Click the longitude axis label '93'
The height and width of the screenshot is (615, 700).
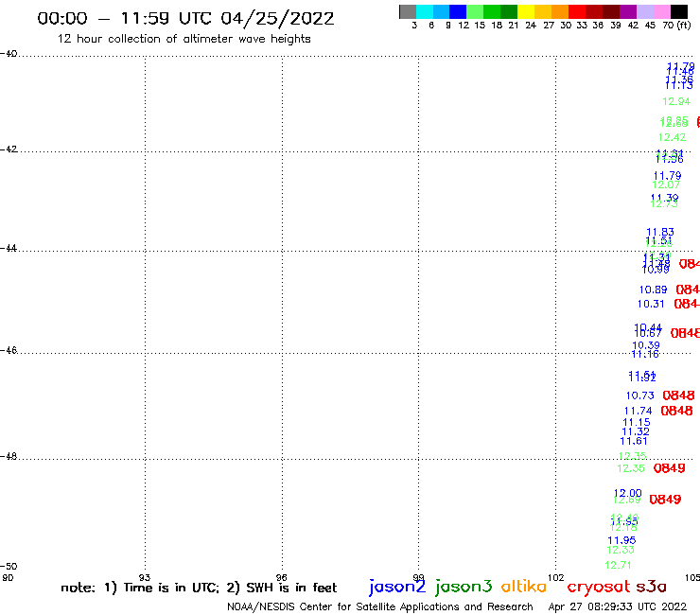(x=145, y=577)
